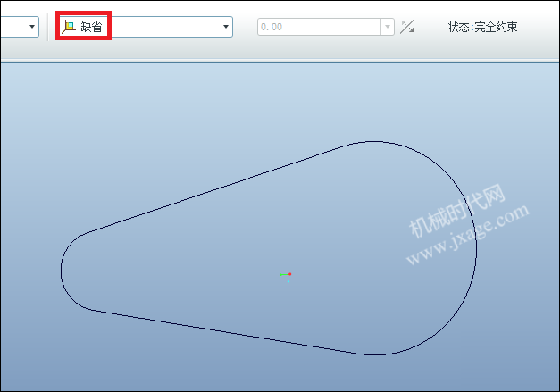
Task: Select the 缺省 default constraint icon
Action: (x=69, y=27)
